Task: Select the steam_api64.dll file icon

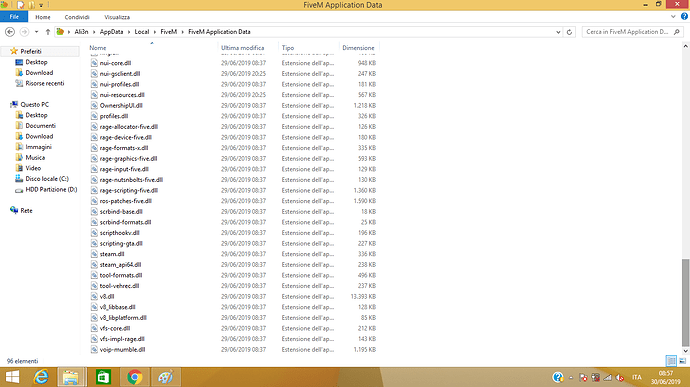Action: pyautogui.click(x=94, y=265)
